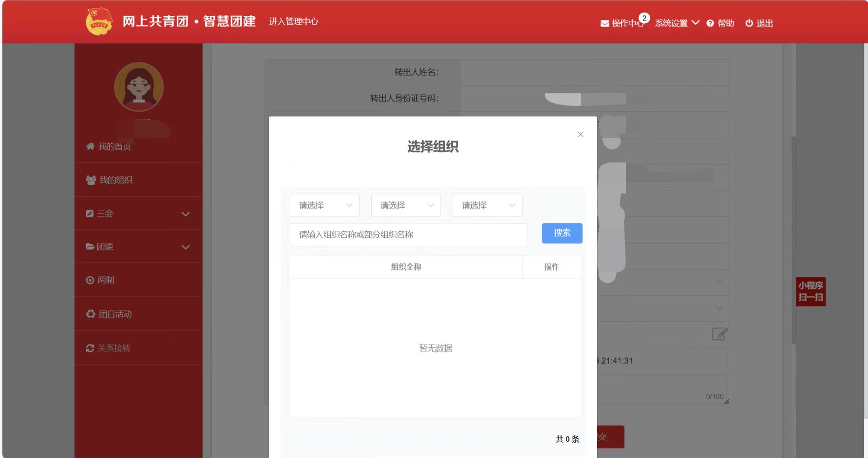The width and height of the screenshot is (868, 458).
Task: Click the logout power icon
Action: (x=749, y=23)
